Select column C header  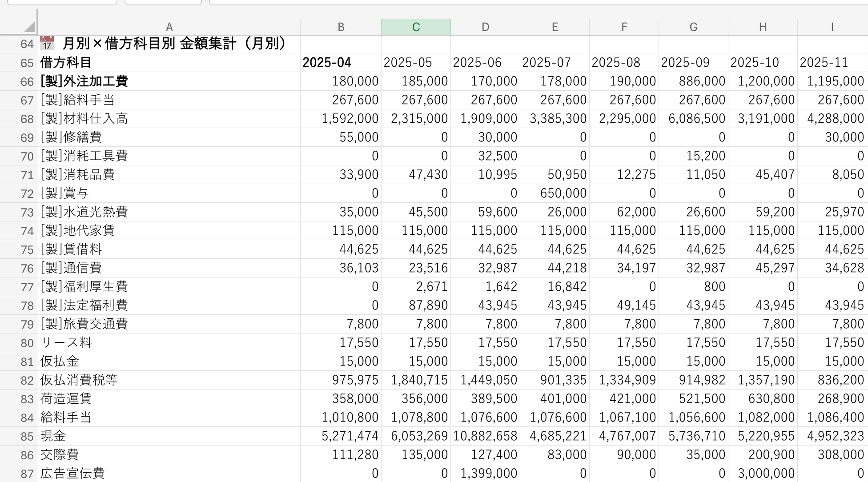click(416, 27)
